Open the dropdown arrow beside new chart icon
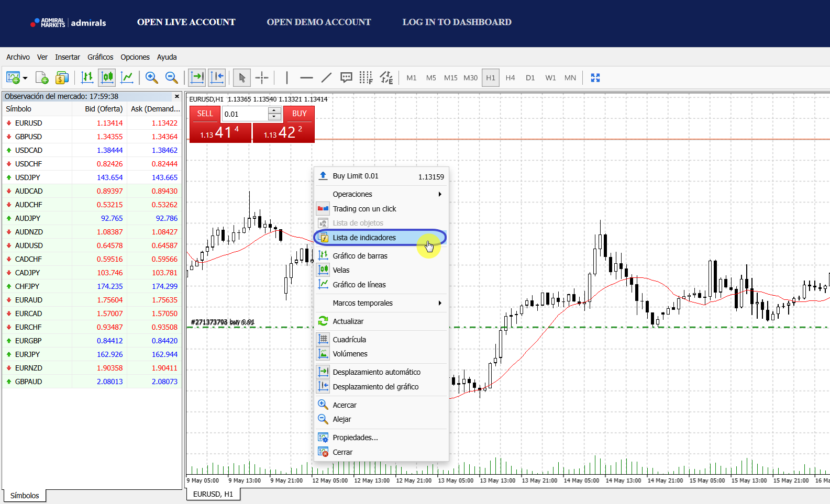The height and width of the screenshot is (504, 830). (25, 79)
